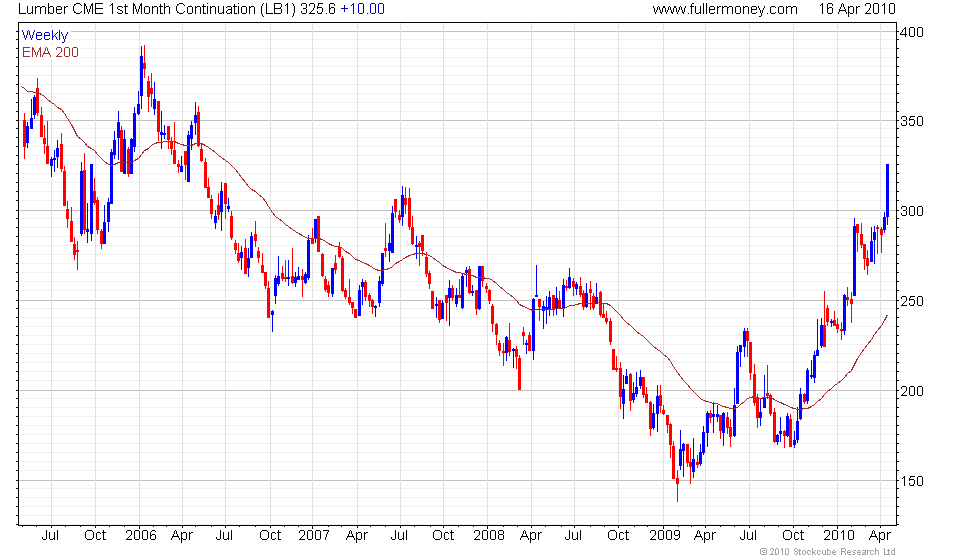Click the 'Apr' label after 2010

click(x=880, y=536)
